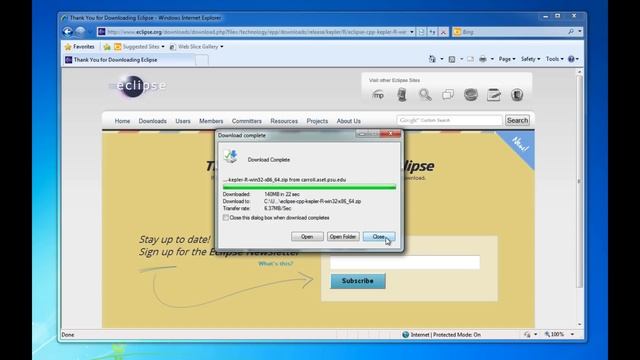The image size is (640, 360).
Task: Click the Stop (X) icon beside the address bar
Action: tap(443, 32)
